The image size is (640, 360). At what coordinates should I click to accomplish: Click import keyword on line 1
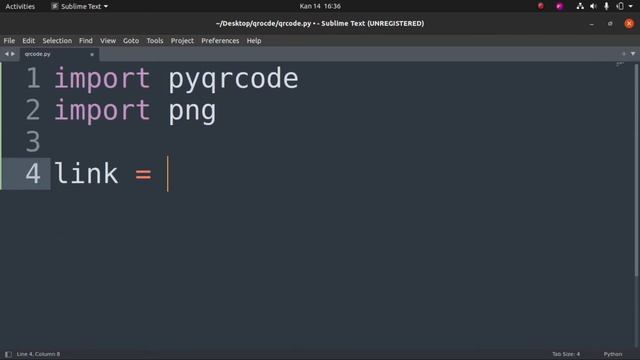(x=102, y=78)
